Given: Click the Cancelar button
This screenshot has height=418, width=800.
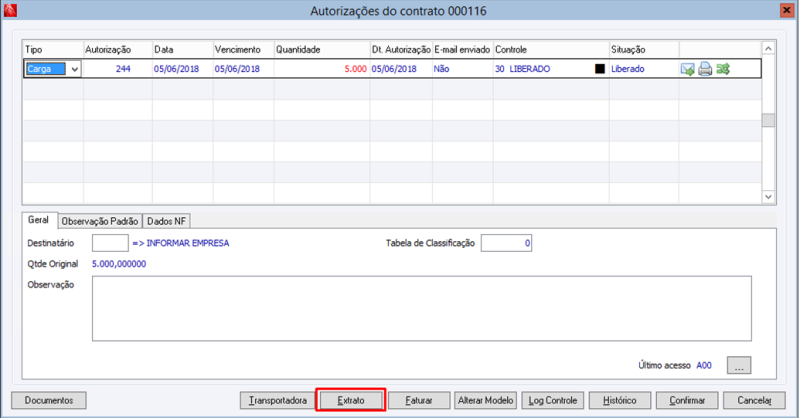Looking at the screenshot, I should point(754,401).
